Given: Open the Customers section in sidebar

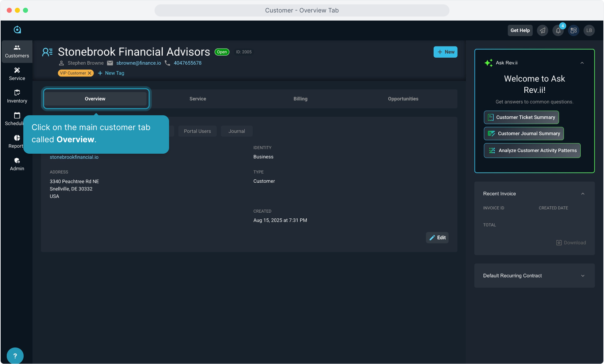Looking at the screenshot, I should coord(17,52).
